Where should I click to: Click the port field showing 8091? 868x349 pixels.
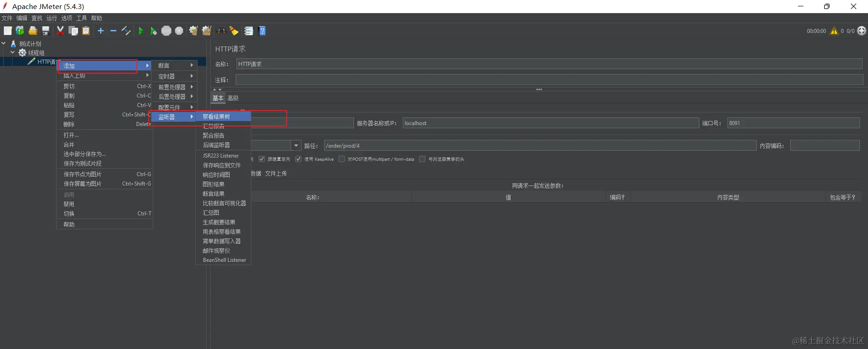pyautogui.click(x=793, y=123)
